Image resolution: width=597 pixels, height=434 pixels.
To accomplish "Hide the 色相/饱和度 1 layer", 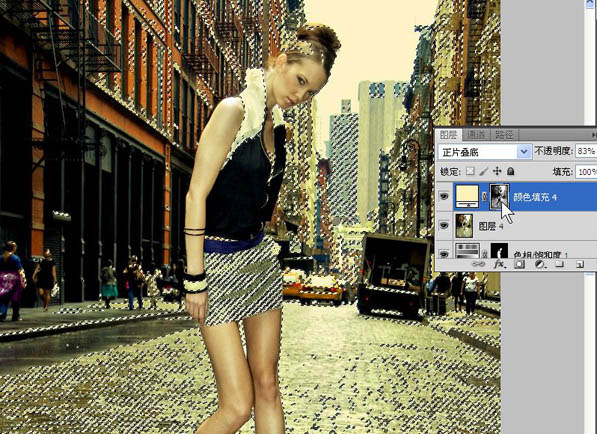I will coord(443,253).
